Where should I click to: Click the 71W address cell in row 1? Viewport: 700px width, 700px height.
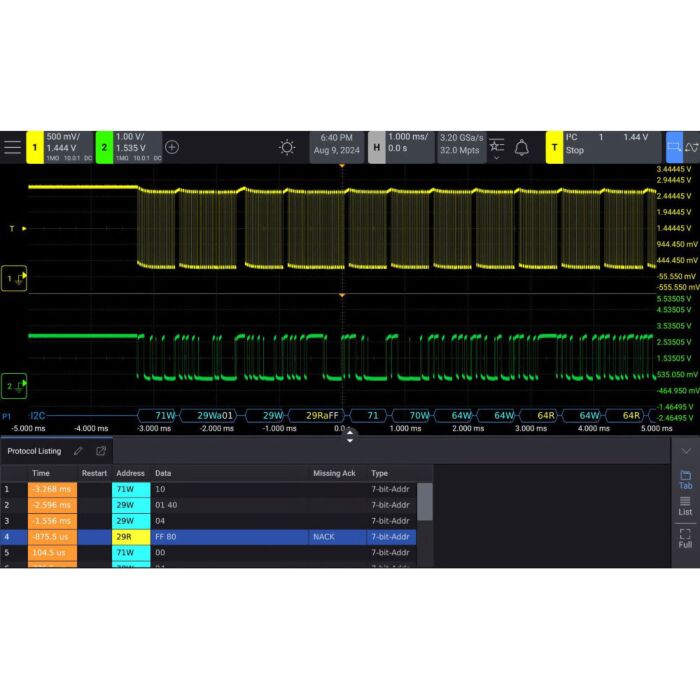[x=131, y=489]
